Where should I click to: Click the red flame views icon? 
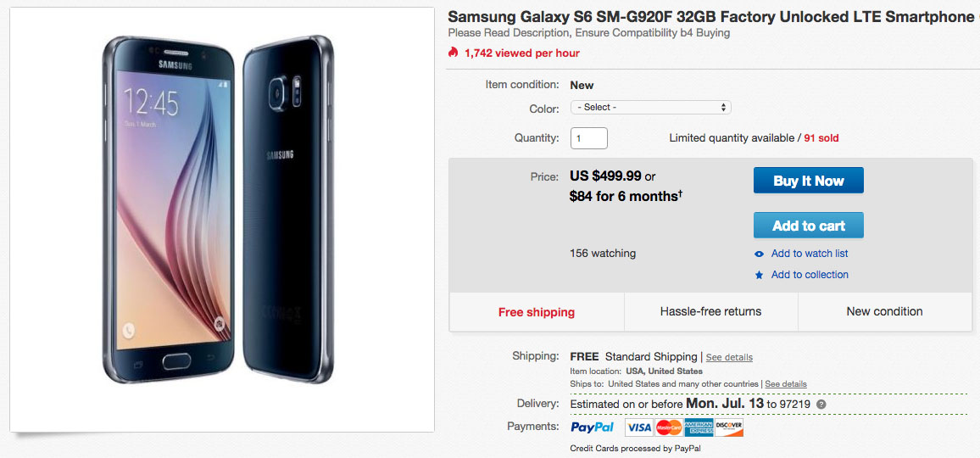click(x=454, y=53)
